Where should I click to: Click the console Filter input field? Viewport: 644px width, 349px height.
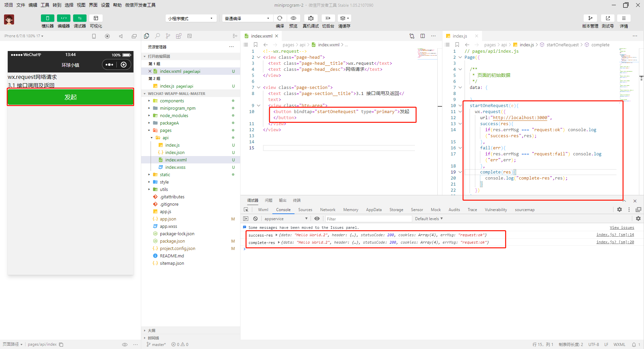coord(368,219)
